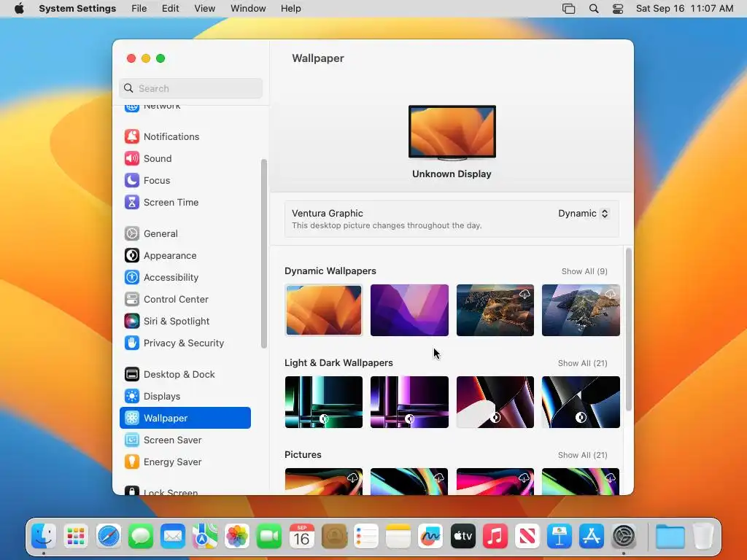Image resolution: width=747 pixels, height=560 pixels.
Task: Open the File menu
Action: 139,9
